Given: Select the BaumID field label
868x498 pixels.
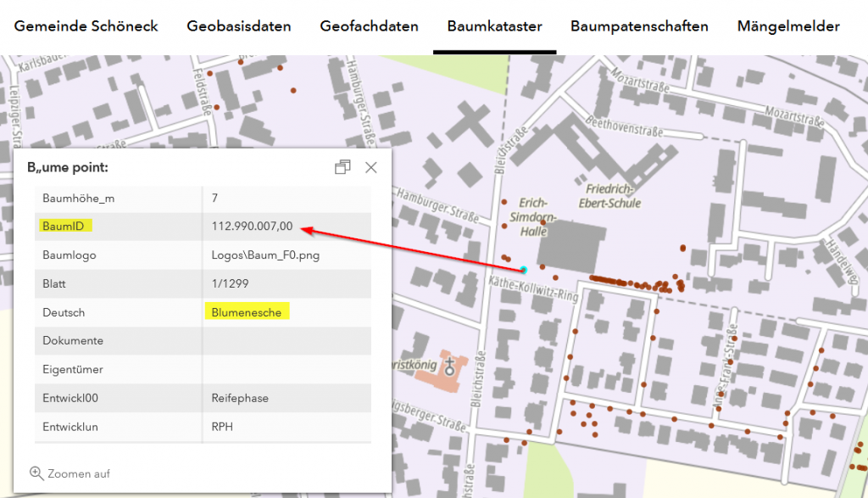Looking at the screenshot, I should click(66, 227).
